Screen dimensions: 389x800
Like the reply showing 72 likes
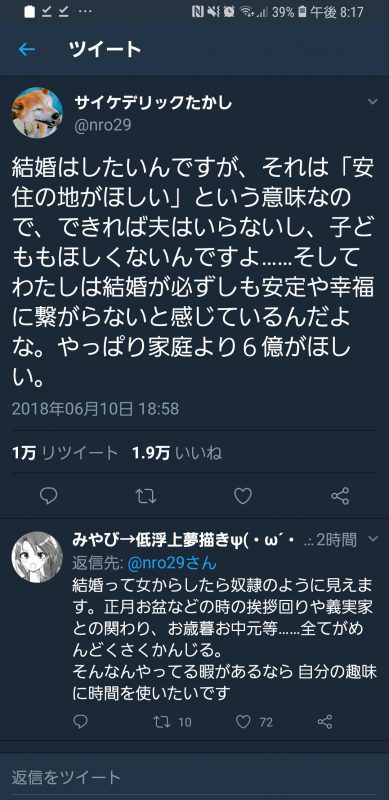tap(255, 722)
